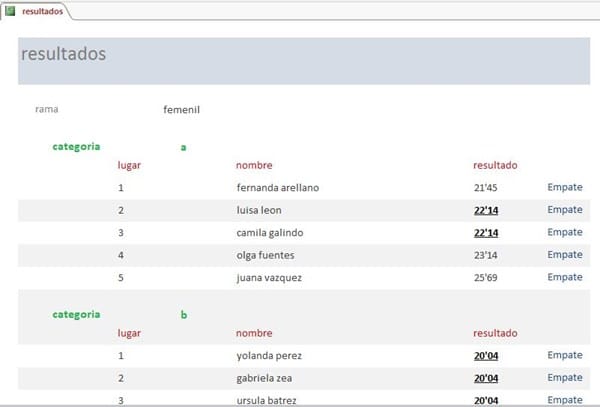Click the categoria b group header
This screenshot has width=600, height=407.
pos(77,314)
